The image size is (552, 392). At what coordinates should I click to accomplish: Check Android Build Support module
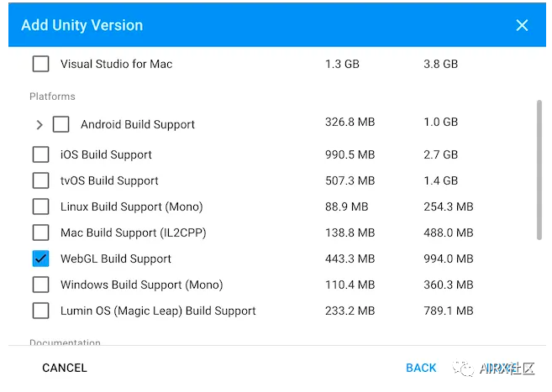click(60, 124)
